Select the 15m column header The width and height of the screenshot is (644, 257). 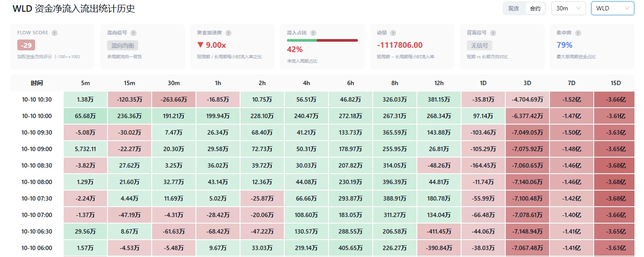point(130,83)
